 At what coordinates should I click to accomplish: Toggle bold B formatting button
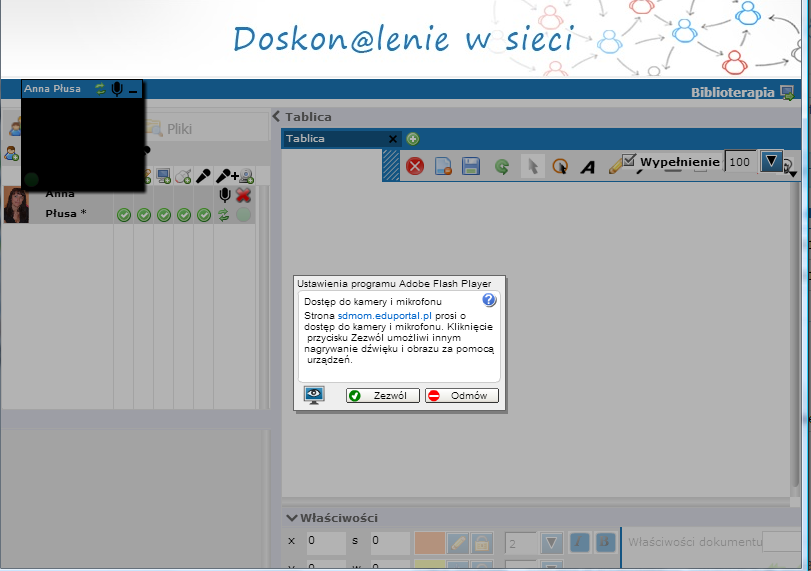tap(604, 543)
